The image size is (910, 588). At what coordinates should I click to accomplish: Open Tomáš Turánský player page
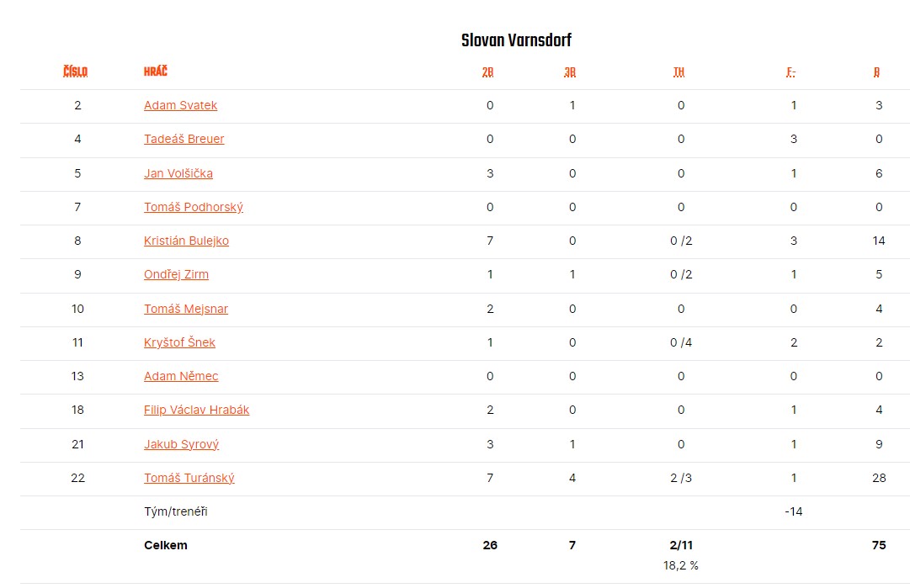(189, 478)
